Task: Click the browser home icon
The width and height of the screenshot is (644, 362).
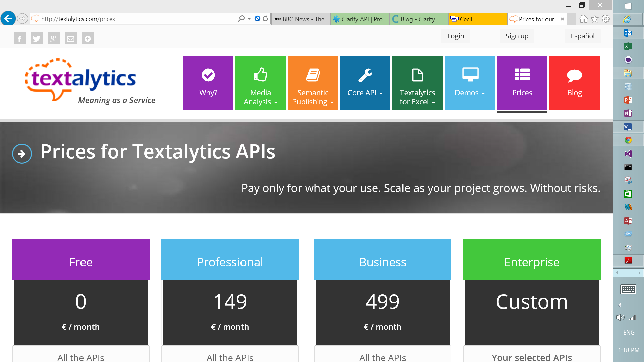Action: coord(584,19)
